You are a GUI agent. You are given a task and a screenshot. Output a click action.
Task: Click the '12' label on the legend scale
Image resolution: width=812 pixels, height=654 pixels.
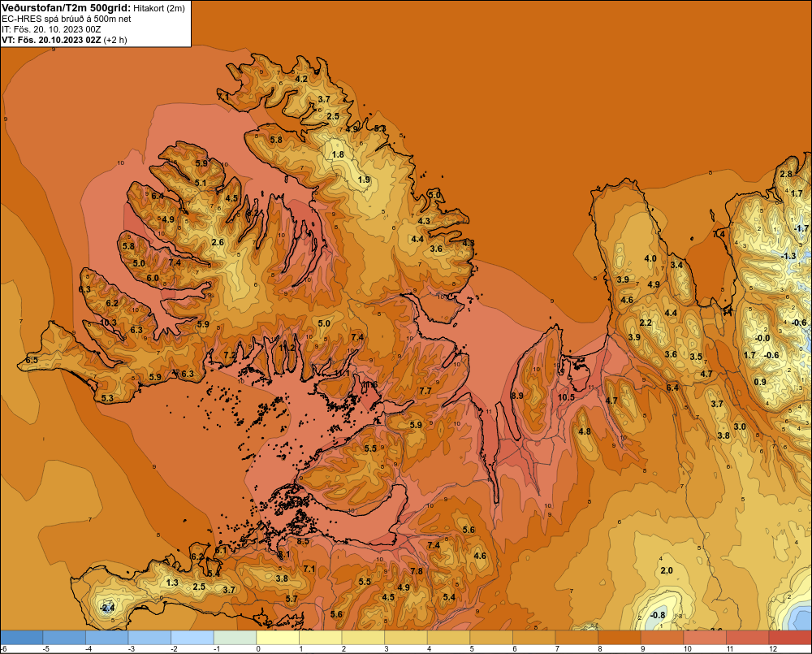click(x=773, y=649)
